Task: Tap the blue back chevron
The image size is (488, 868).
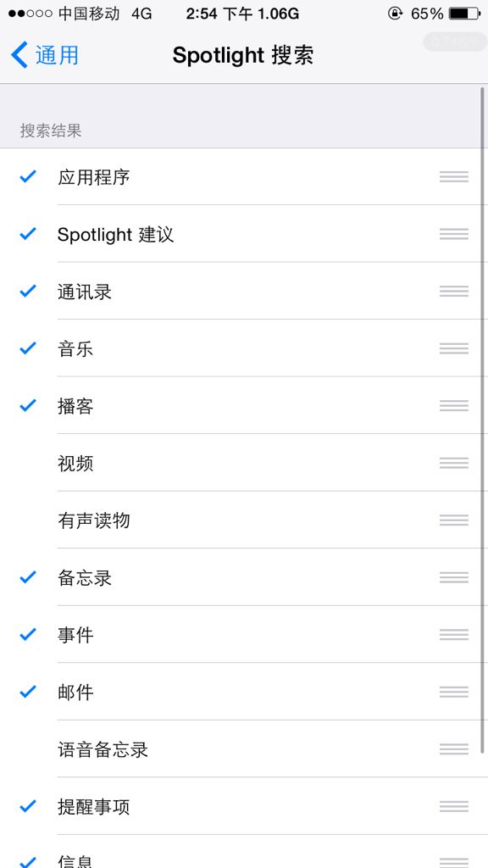Action: pos(19,55)
